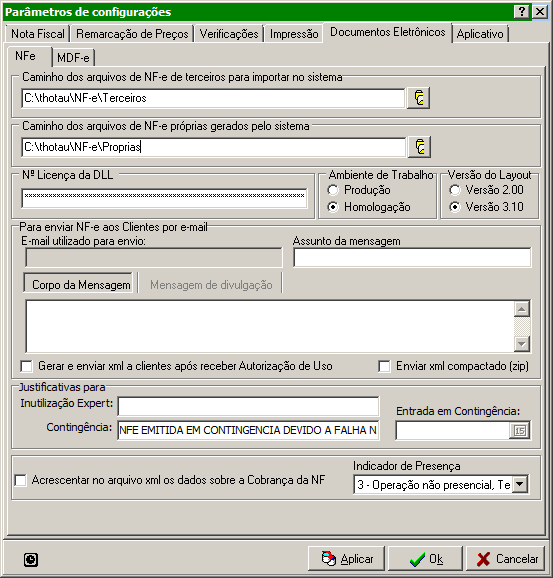
Task: Click the message body scrollbar down arrow
Action: pyautogui.click(x=522, y=344)
